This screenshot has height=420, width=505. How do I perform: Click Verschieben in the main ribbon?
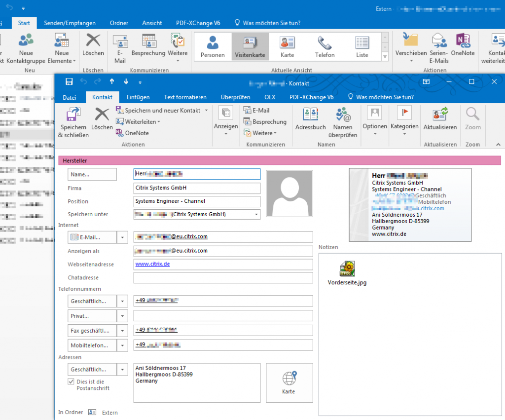pyautogui.click(x=411, y=48)
